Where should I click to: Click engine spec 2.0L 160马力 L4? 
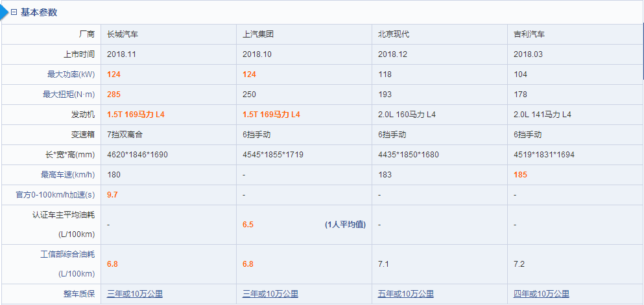click(x=407, y=115)
